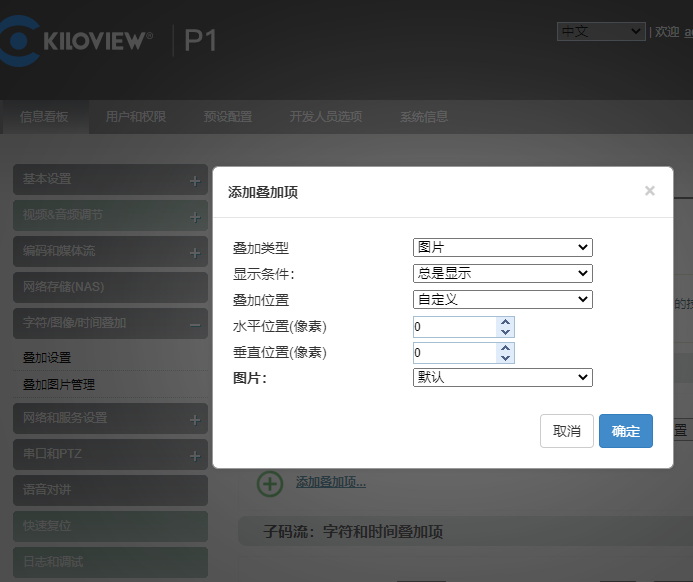Image resolution: width=693 pixels, height=582 pixels.
Task: Open the 图片 selection dropdown
Action: tap(502, 377)
